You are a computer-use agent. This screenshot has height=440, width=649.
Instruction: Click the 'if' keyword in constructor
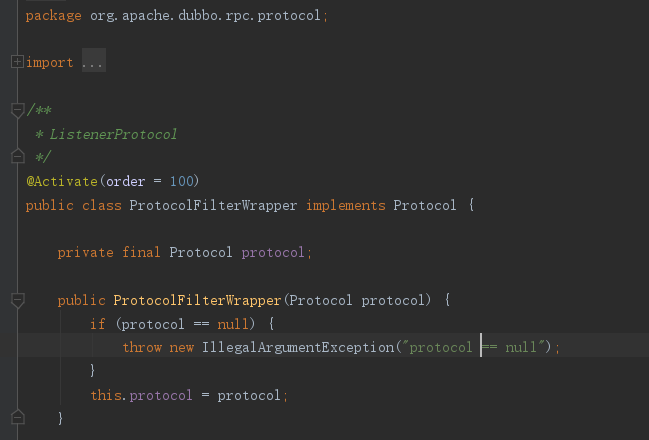point(98,324)
